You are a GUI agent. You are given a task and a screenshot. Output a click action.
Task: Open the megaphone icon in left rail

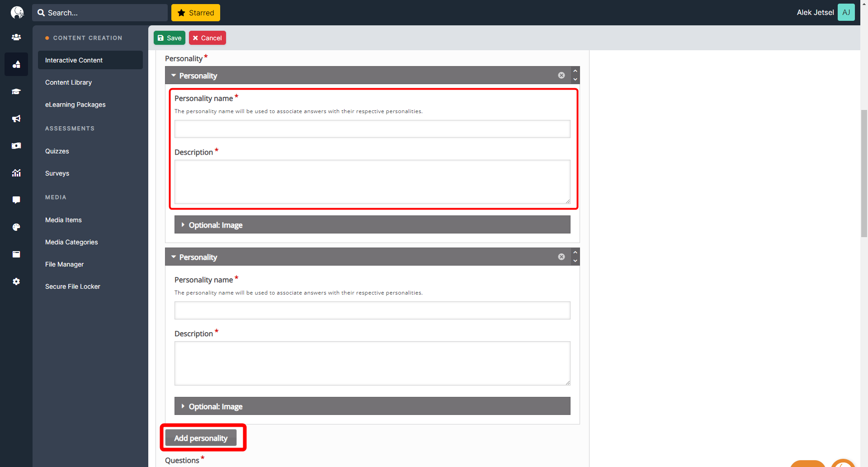(x=16, y=119)
